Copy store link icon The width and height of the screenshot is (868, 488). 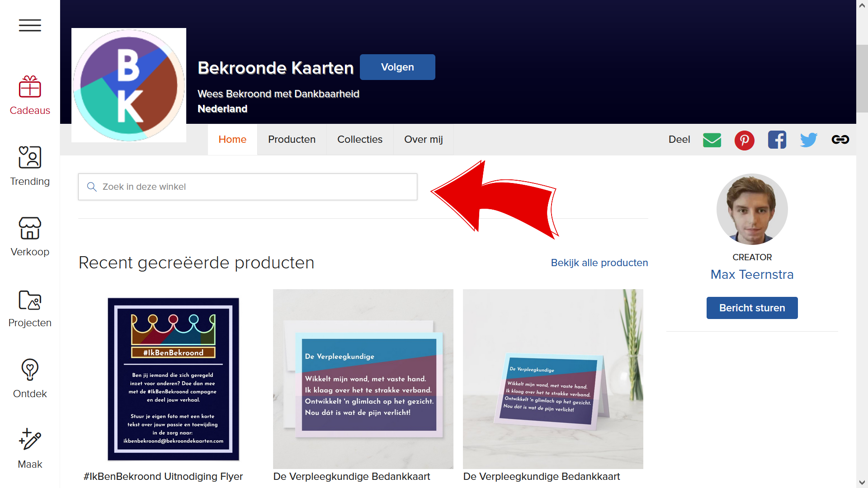point(840,140)
